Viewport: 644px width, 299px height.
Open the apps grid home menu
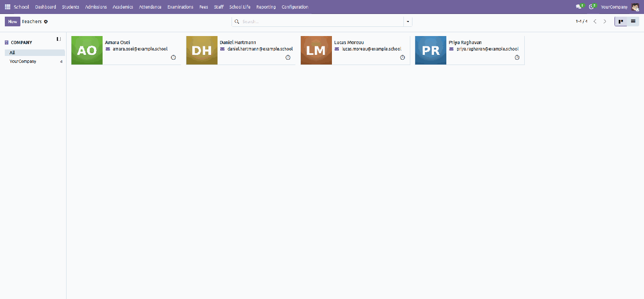click(x=8, y=7)
